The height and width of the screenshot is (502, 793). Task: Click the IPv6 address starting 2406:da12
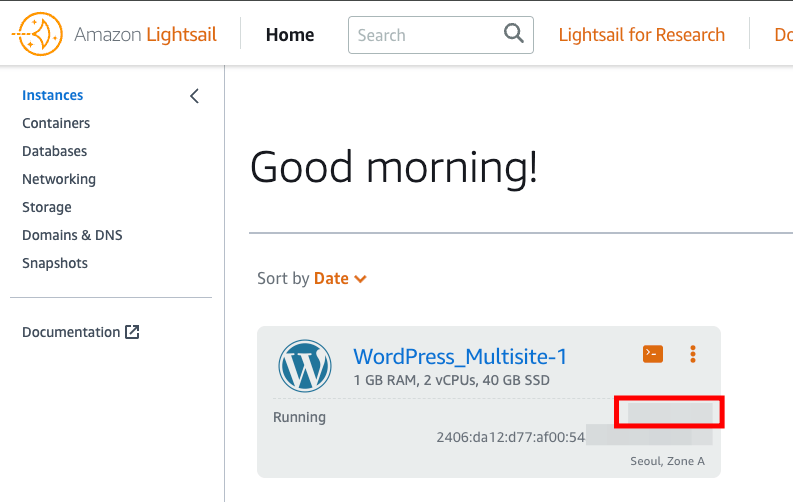click(511, 437)
